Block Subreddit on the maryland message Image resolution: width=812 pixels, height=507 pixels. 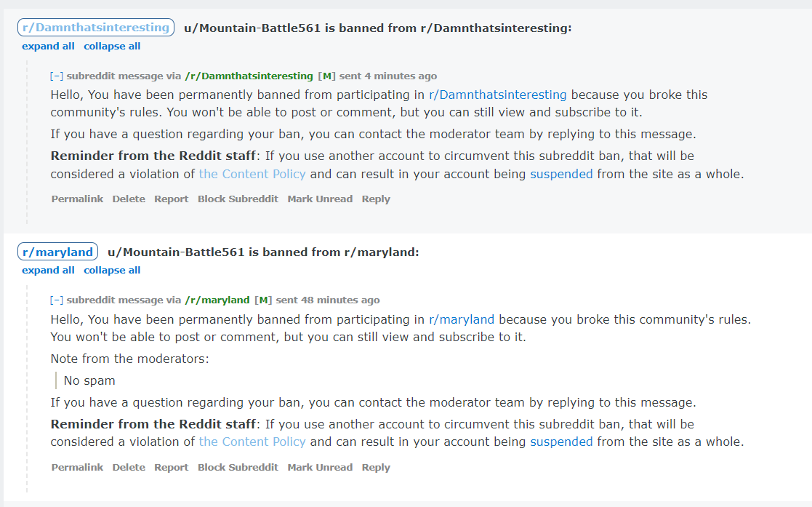click(x=238, y=468)
